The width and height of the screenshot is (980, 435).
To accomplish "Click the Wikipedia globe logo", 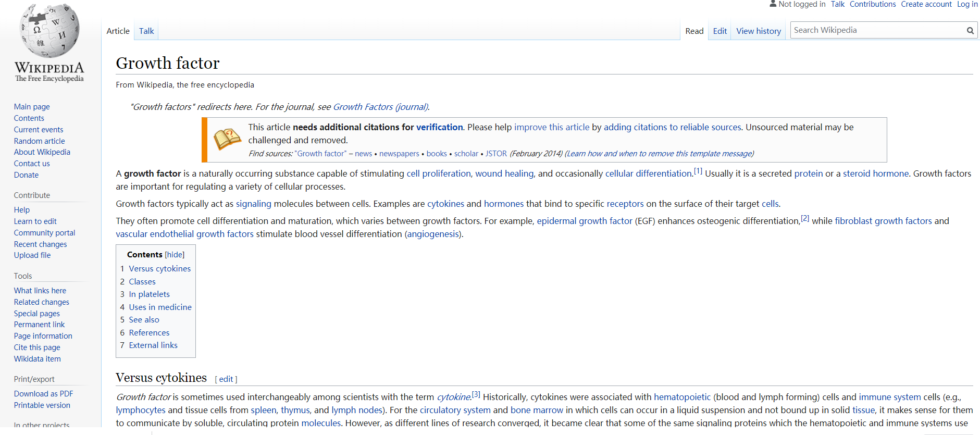I will click(49, 31).
